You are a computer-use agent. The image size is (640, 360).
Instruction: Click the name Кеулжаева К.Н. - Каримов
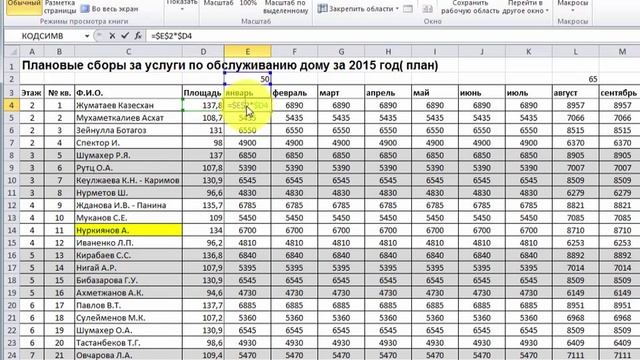pos(128,180)
